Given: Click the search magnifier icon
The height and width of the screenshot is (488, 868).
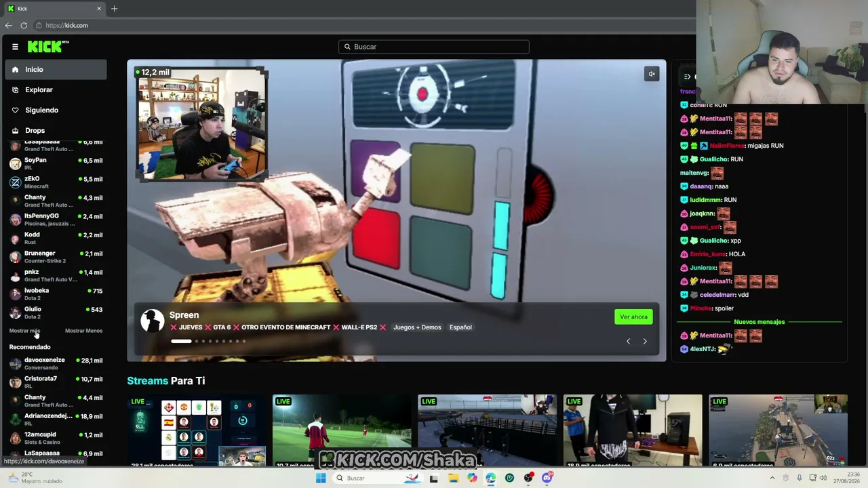Looking at the screenshot, I should point(347,47).
